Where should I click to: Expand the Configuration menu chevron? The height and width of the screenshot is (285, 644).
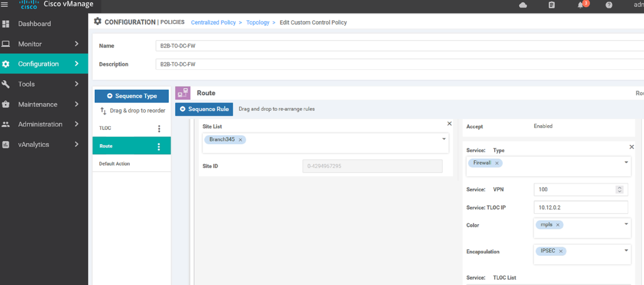pos(76,64)
